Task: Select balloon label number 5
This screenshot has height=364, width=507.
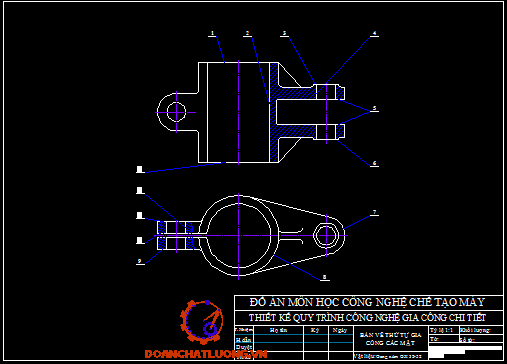Action: tap(374, 108)
